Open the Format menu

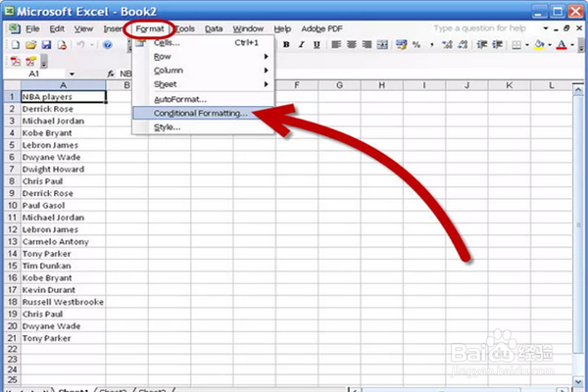(150, 28)
